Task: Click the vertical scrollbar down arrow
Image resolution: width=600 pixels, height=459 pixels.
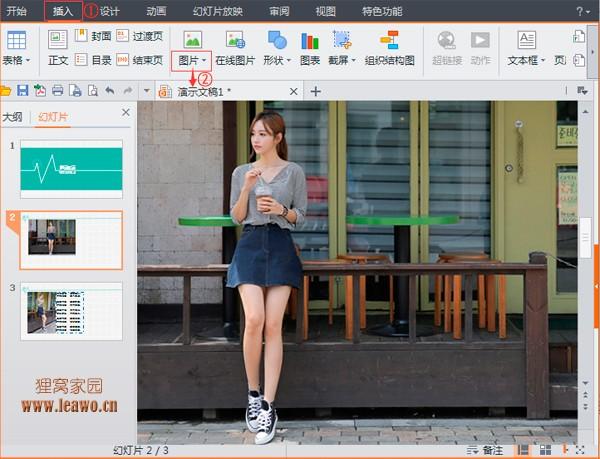Action: 585,383
